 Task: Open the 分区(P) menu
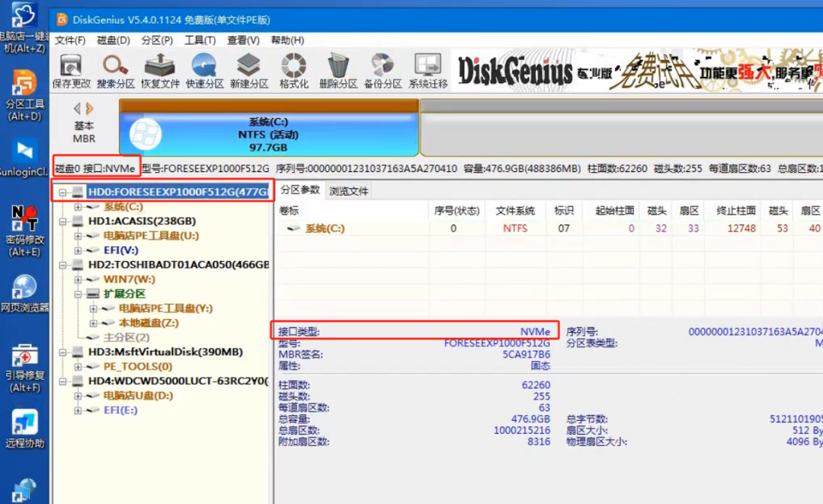(x=157, y=40)
